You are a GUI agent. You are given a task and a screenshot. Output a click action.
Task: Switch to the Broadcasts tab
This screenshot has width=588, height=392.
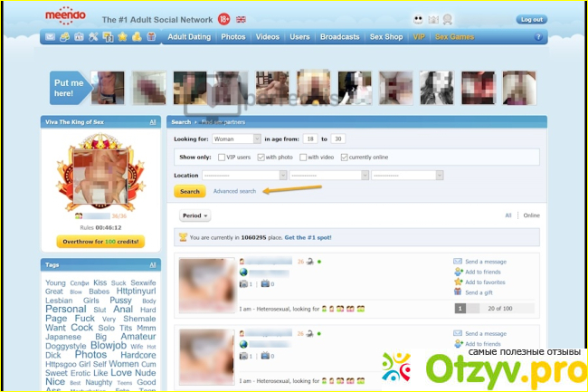coord(340,37)
